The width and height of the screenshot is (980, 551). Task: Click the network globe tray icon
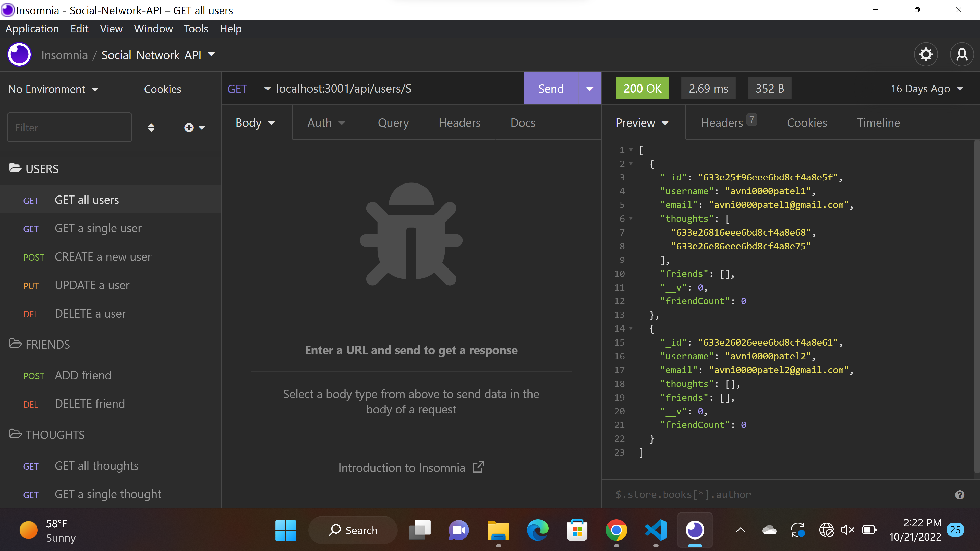826,530
